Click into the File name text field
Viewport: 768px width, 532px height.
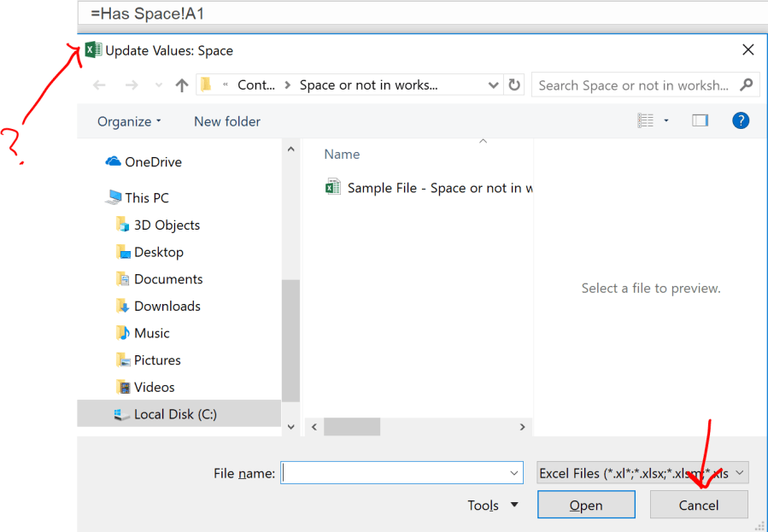coord(393,472)
